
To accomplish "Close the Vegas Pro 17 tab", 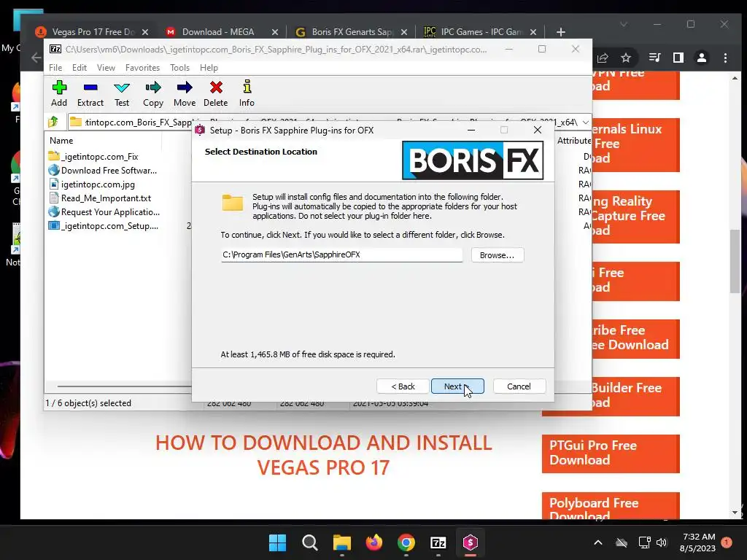I will point(145,32).
